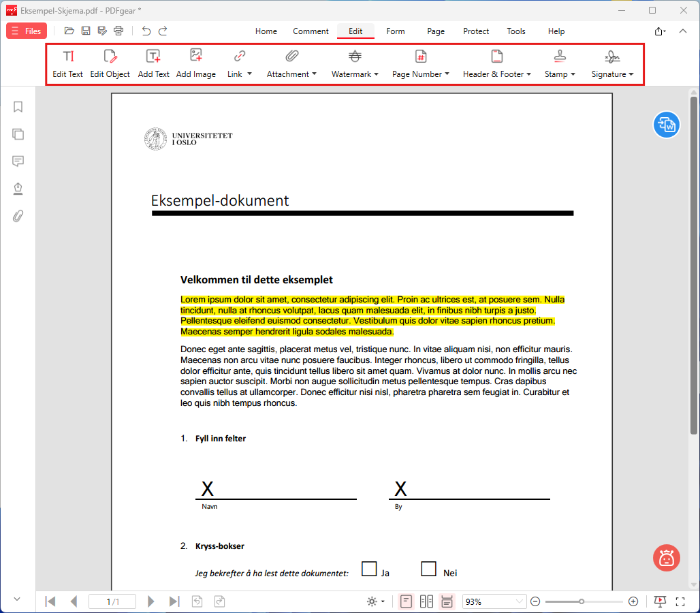Screen dimensions: 700x613
Task: Click the red Files button
Action: point(27,31)
